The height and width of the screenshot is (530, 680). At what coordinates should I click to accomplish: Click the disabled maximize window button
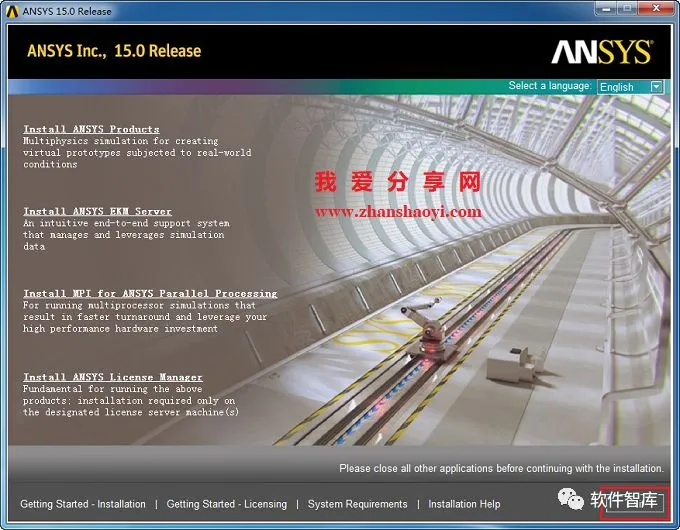(628, 8)
